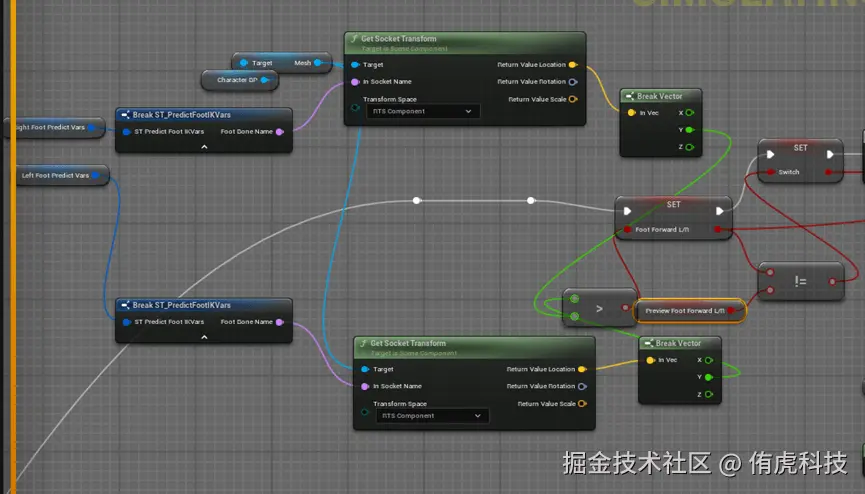Open Transform Space dropdown on lower Get Socket Transform
The width and height of the screenshot is (865, 494).
tap(433, 415)
